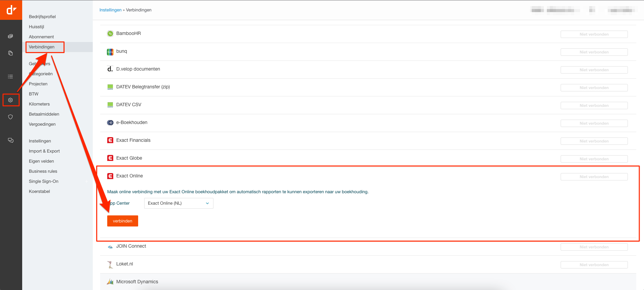
Task: Click Niet verbonden button for DATEV CSV
Action: click(x=594, y=106)
